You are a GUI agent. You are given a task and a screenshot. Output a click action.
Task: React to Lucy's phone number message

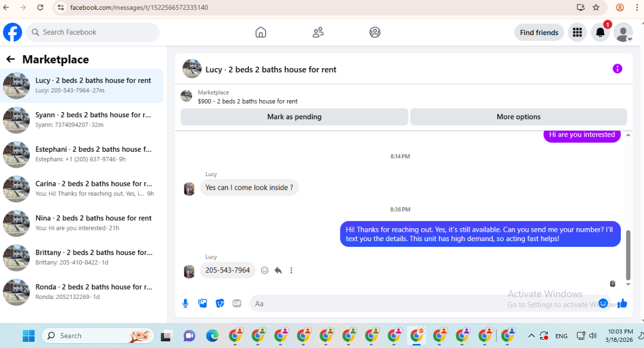coord(265,270)
